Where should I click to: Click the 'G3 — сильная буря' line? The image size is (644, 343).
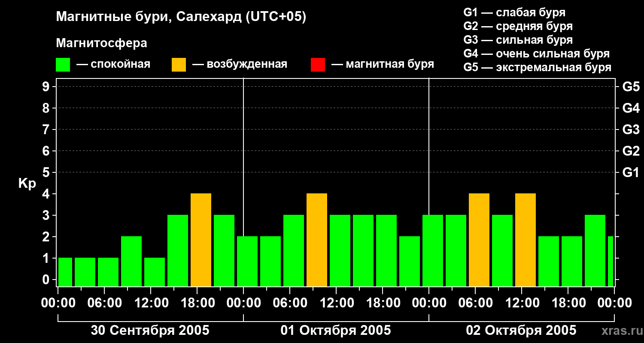click(x=518, y=40)
